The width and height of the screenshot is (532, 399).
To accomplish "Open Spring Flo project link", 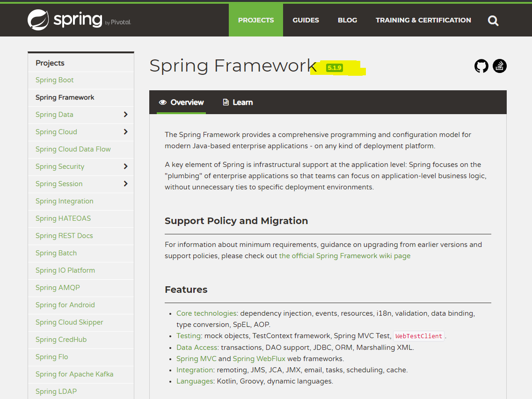I will pyautogui.click(x=51, y=357).
